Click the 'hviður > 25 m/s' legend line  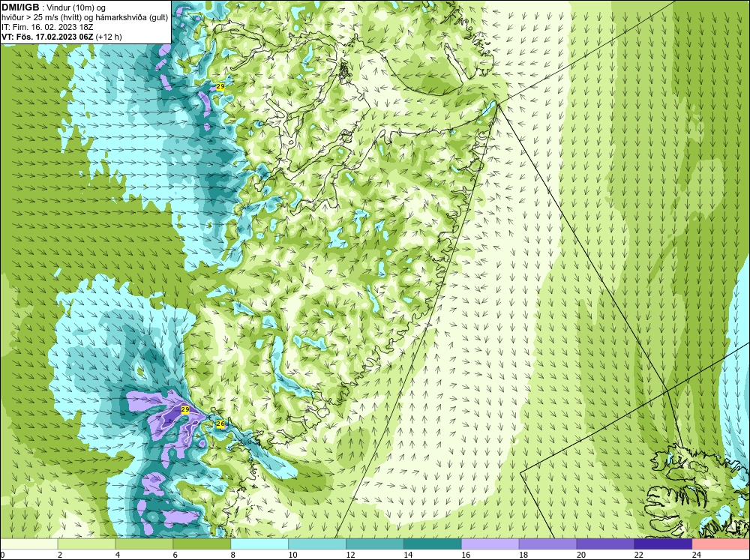coord(85,17)
